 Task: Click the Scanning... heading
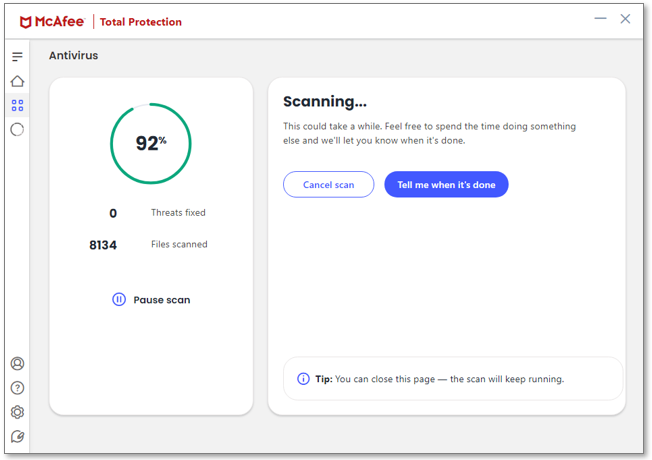[x=325, y=101]
